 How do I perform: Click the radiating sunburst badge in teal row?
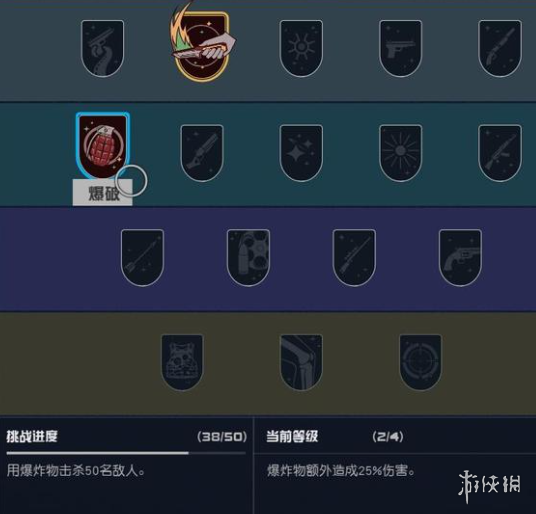[x=401, y=153]
